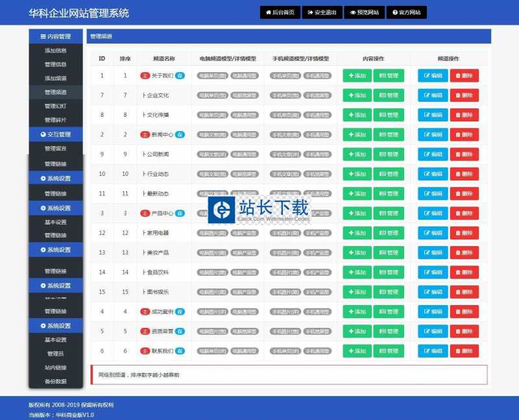This screenshot has height=420, width=519.
Task: Click the 删除 button for 联系我们 row
Action: click(464, 351)
